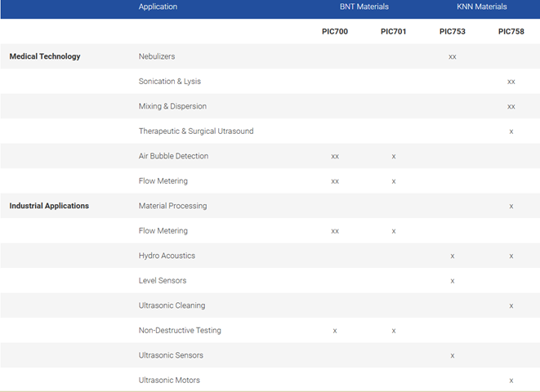Click the Non-Destructive Testing label

tap(180, 331)
